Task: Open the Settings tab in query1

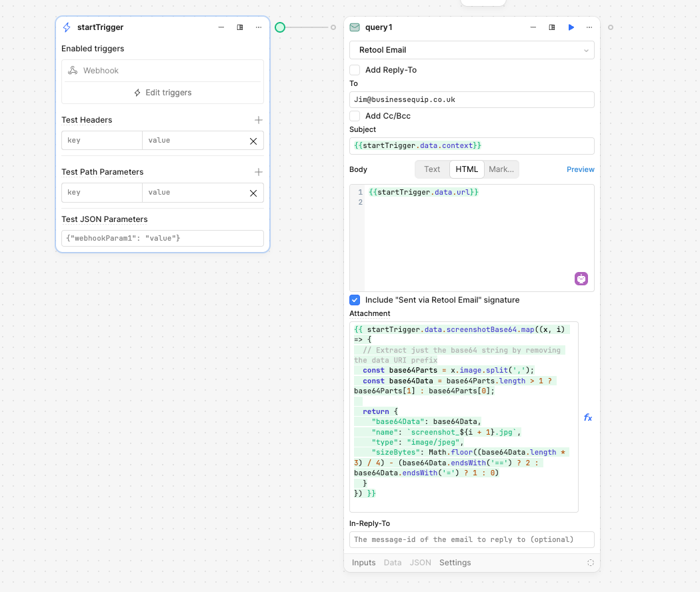Action: pos(455,563)
